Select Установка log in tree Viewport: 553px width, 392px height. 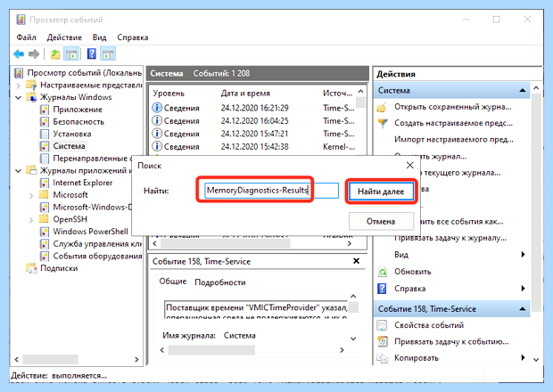(72, 134)
